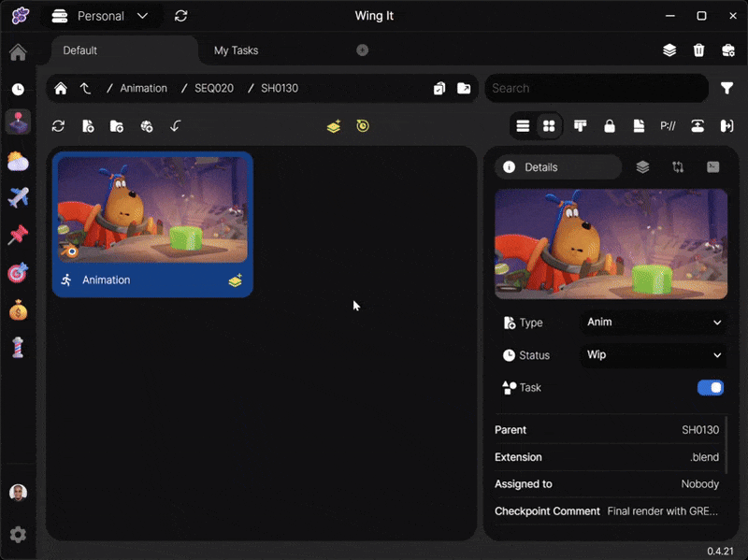Select the money bag project in sidebar
This screenshot has height=560, width=748.
(18, 310)
